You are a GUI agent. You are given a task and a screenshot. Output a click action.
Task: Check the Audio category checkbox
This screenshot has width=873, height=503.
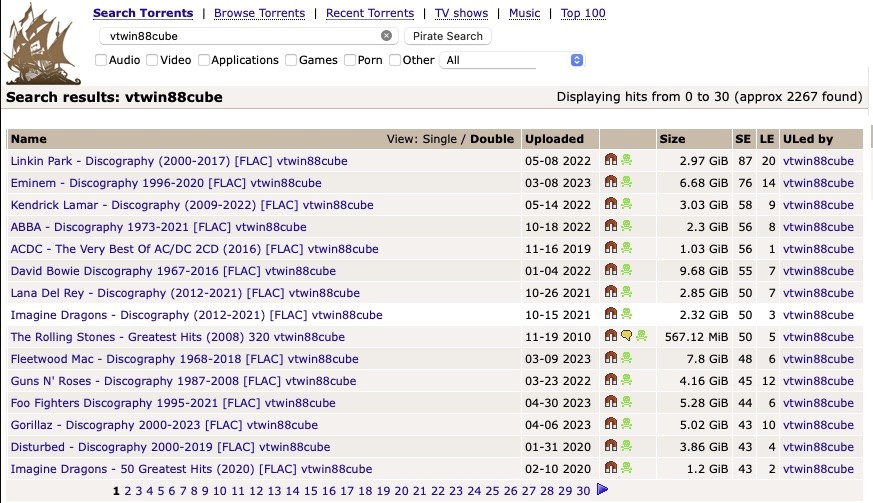click(101, 60)
